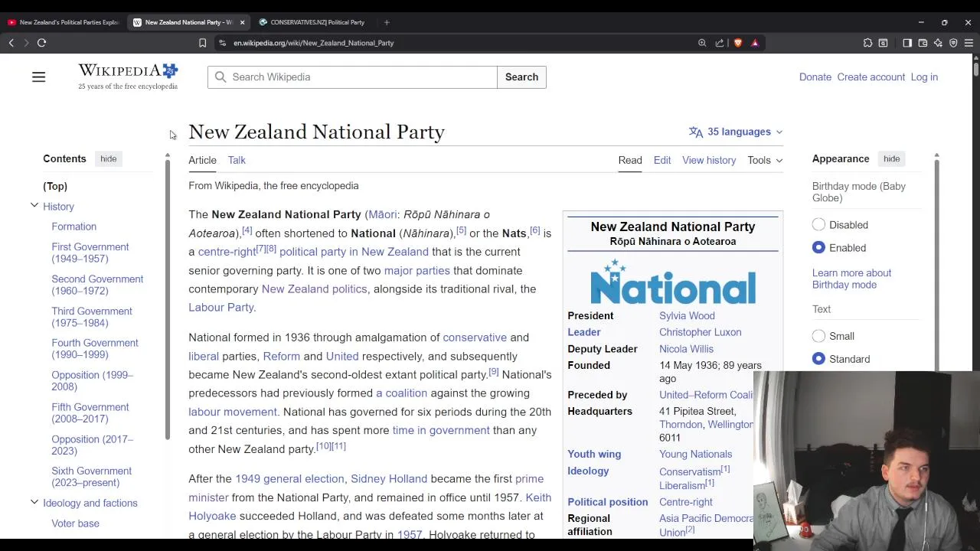Open the Brave Wallet icon

(923, 43)
